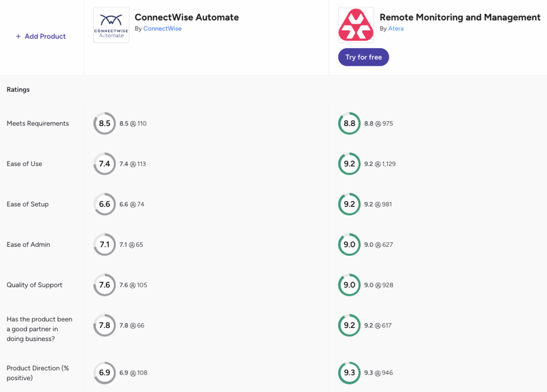Click the Atera red logo thumbnail
Image resolution: width=547 pixels, height=392 pixels.
pos(356,25)
